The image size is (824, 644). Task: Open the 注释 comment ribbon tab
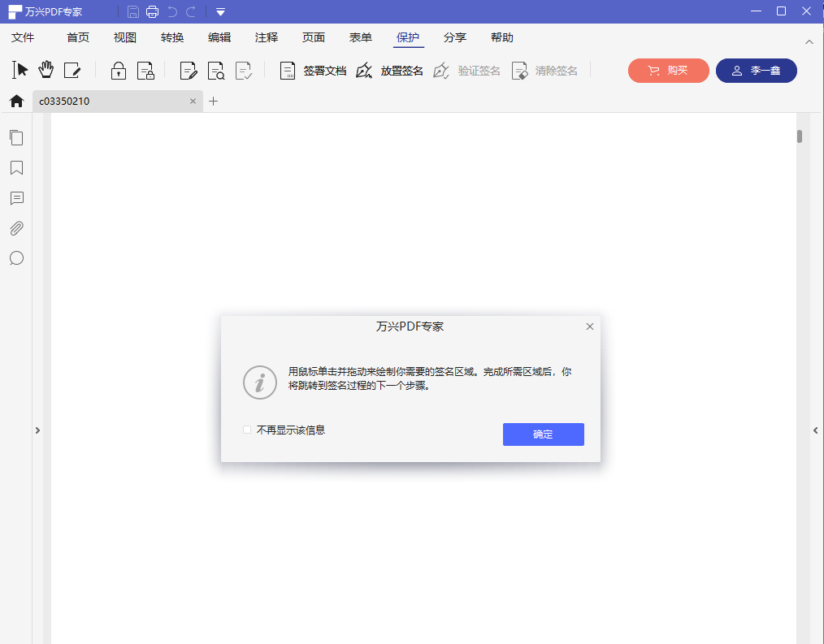click(x=267, y=37)
